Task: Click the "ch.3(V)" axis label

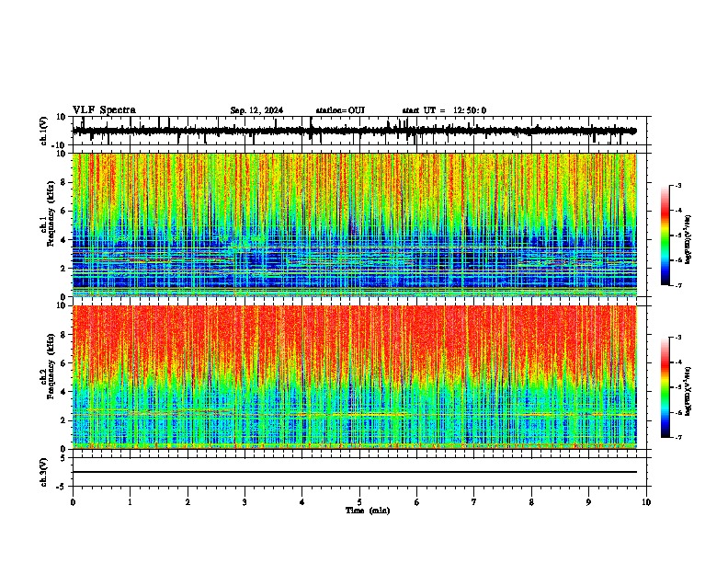Action: coord(44,472)
